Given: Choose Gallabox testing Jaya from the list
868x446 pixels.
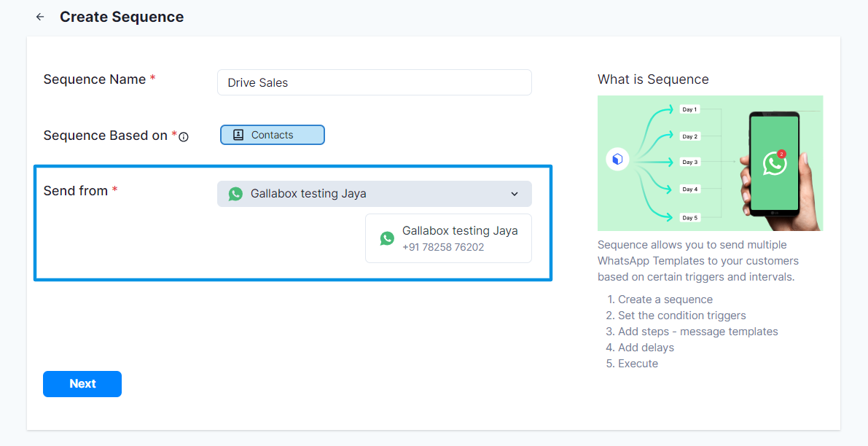Looking at the screenshot, I should coord(459,231).
